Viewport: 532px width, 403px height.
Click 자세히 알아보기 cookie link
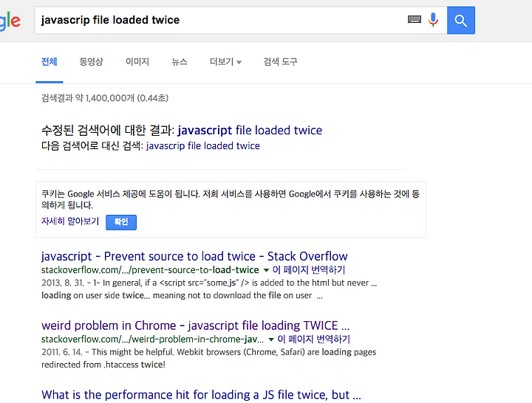(70, 221)
